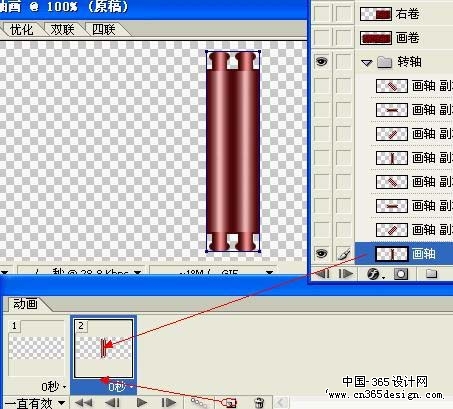Duplicate the current animation frame
The width and height of the screenshot is (453, 409).
coord(229,403)
